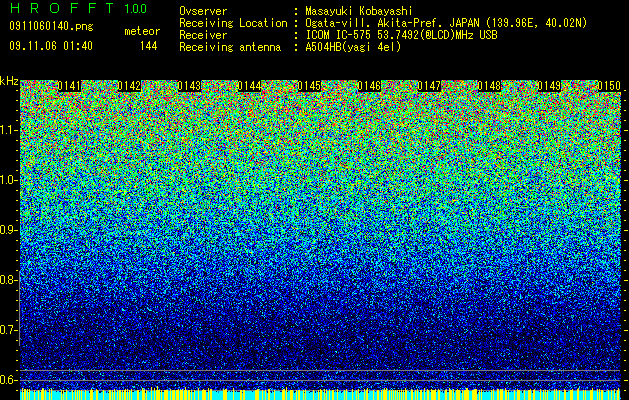This screenshot has height=400, width=629.
Task: Select the 0143 time marker
Action: click(x=189, y=86)
